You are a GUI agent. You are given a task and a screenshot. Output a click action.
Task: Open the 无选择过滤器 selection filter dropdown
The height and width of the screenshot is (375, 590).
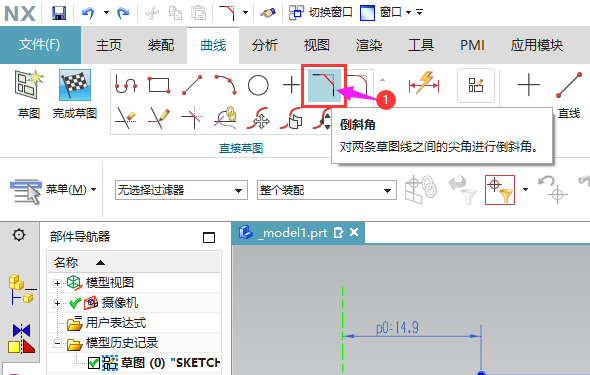pyautogui.click(x=181, y=190)
